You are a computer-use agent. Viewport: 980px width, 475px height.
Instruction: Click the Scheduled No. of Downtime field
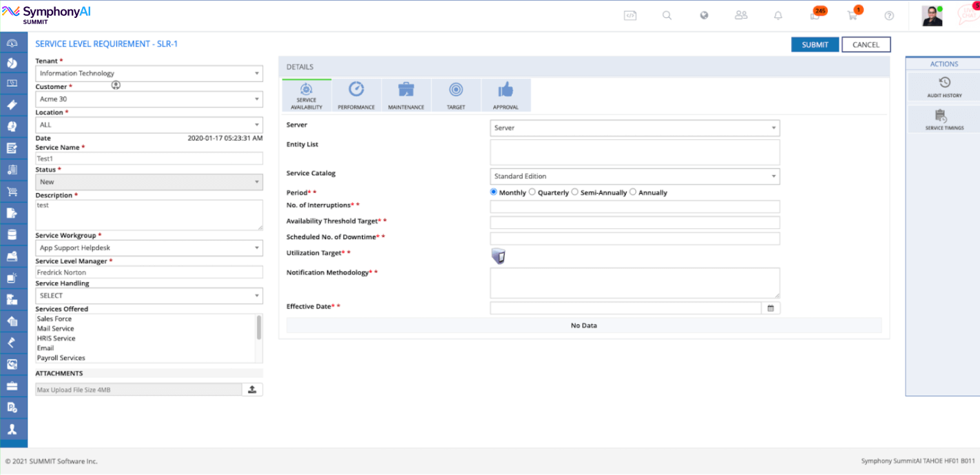click(x=635, y=239)
